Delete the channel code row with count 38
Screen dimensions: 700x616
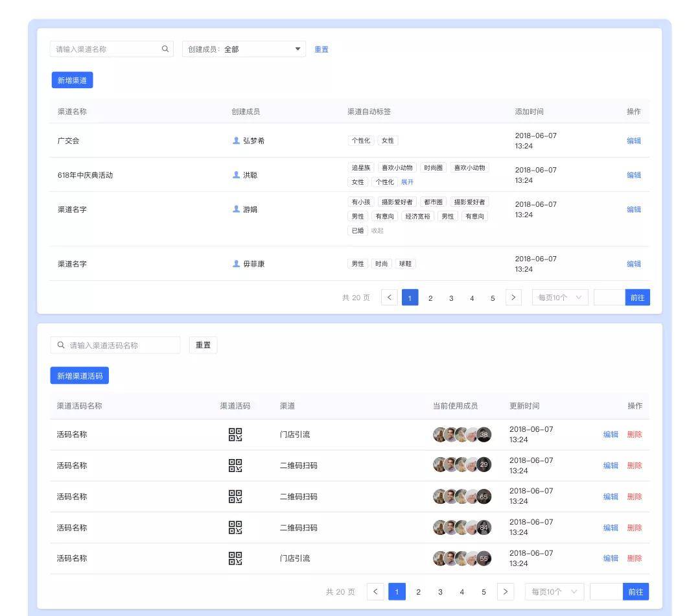(635, 434)
